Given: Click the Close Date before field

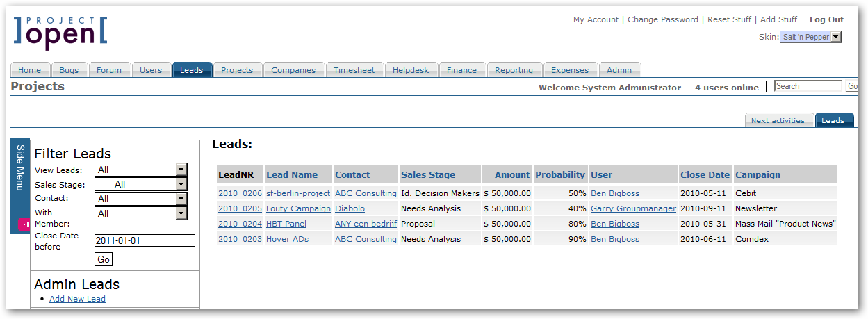Looking at the screenshot, I should coord(145,240).
